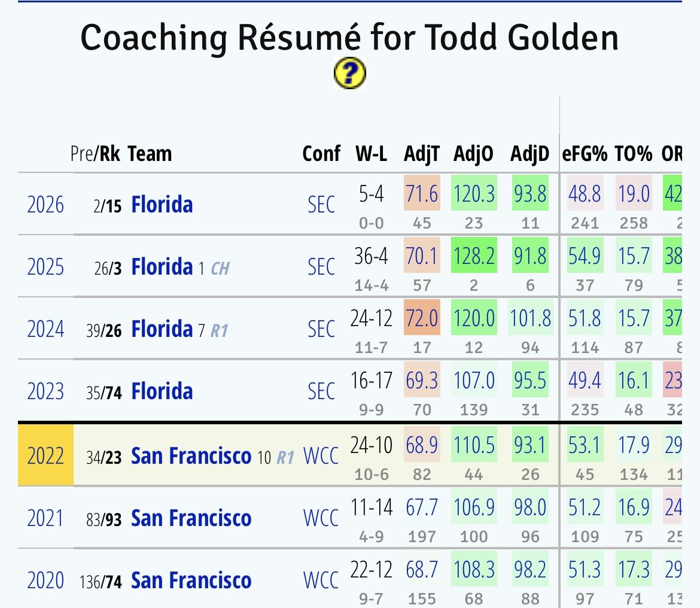Open the 2025 season link
Screen dimensions: 700x608
click(x=45, y=266)
